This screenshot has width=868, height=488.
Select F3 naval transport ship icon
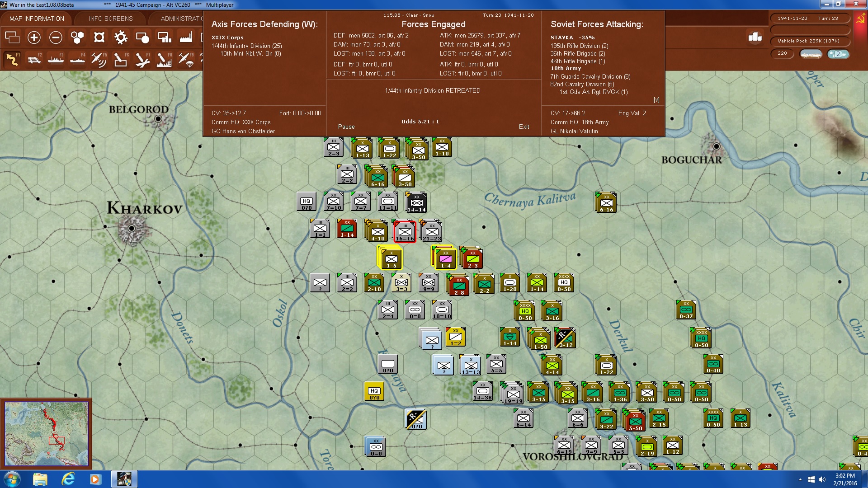coord(56,59)
